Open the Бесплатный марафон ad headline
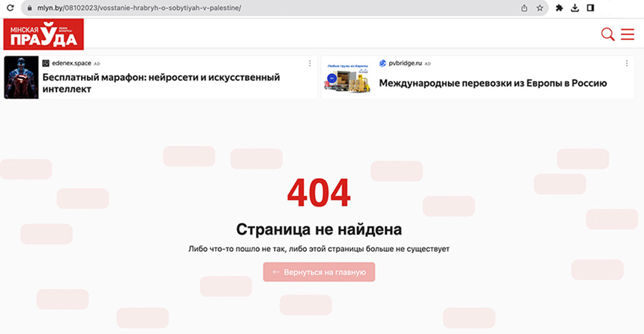This screenshot has height=334, width=644. click(x=161, y=83)
